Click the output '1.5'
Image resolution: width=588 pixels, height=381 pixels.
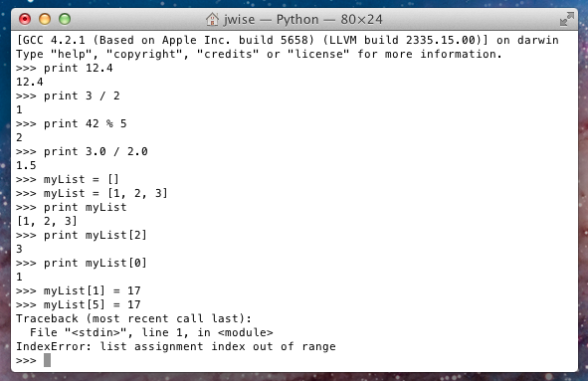(26, 165)
